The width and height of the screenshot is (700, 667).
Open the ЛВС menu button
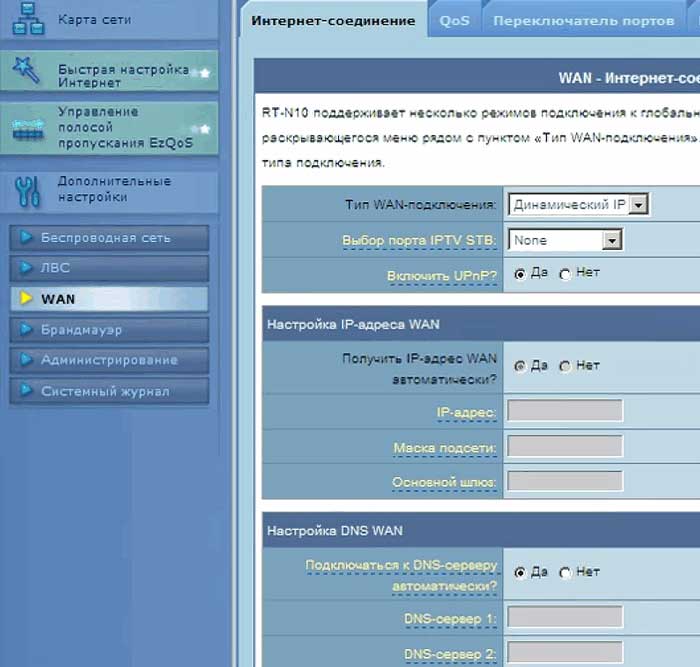click(109, 268)
